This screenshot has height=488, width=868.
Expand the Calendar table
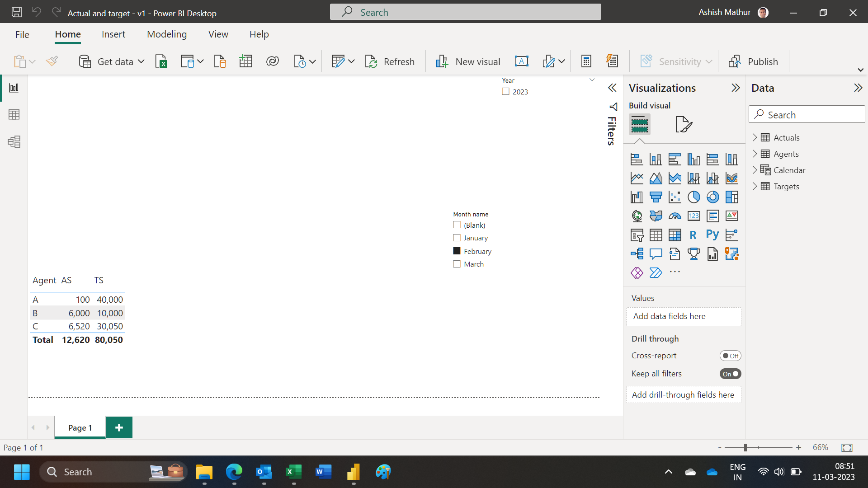click(x=755, y=170)
